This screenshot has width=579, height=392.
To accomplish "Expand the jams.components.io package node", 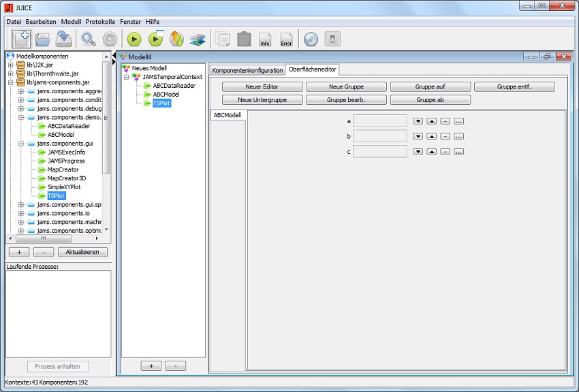I will coord(21,213).
